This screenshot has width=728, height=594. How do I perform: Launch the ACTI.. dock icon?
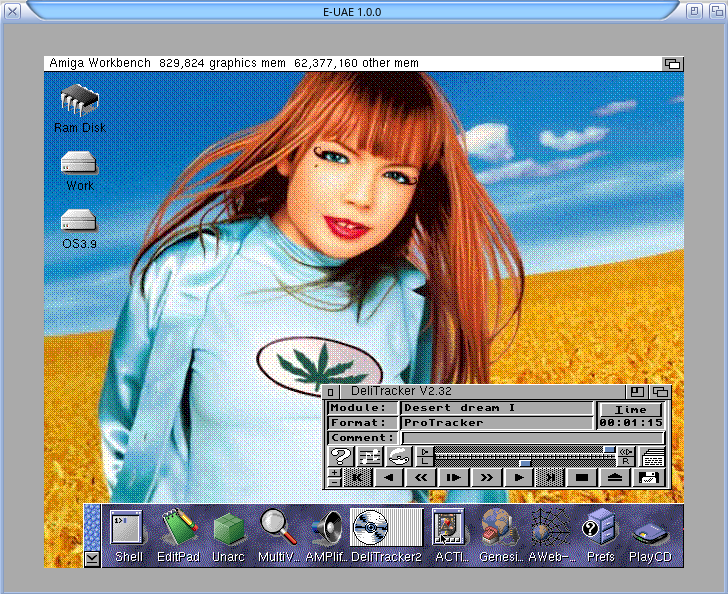click(448, 527)
